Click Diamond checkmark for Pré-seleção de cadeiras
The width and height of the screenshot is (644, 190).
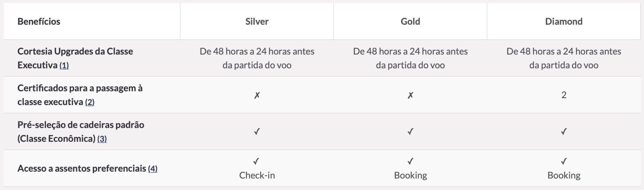click(564, 131)
